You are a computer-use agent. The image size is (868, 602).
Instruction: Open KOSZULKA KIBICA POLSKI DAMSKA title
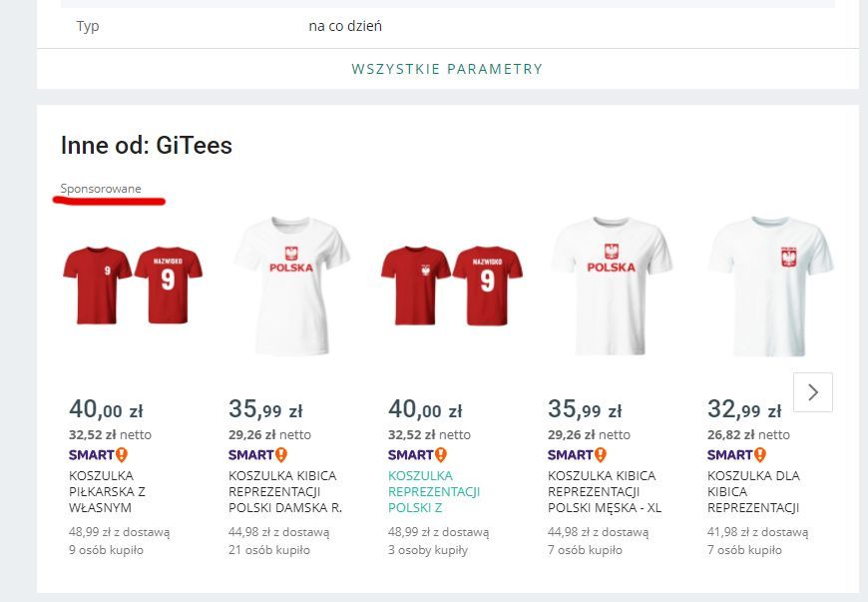(x=284, y=491)
